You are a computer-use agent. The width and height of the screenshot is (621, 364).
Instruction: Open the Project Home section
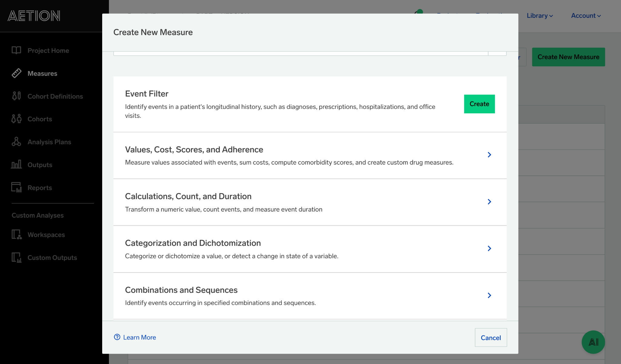(x=48, y=50)
